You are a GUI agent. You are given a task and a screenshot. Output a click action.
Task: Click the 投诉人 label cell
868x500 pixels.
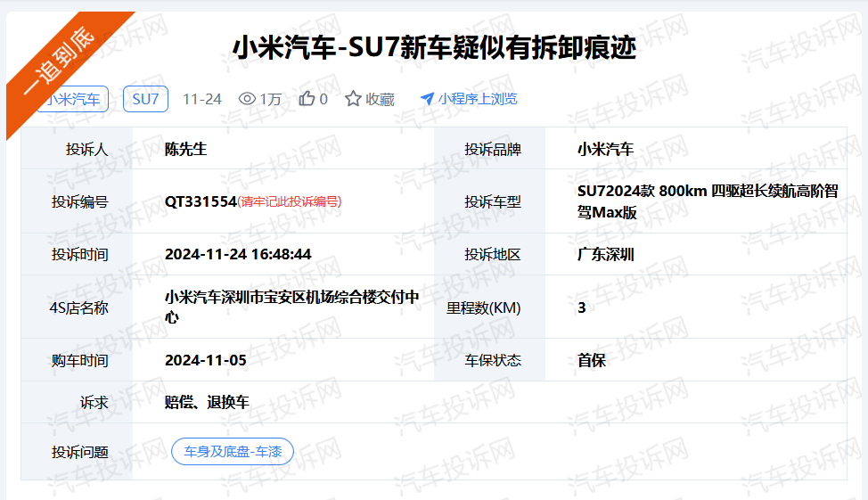click(x=77, y=148)
